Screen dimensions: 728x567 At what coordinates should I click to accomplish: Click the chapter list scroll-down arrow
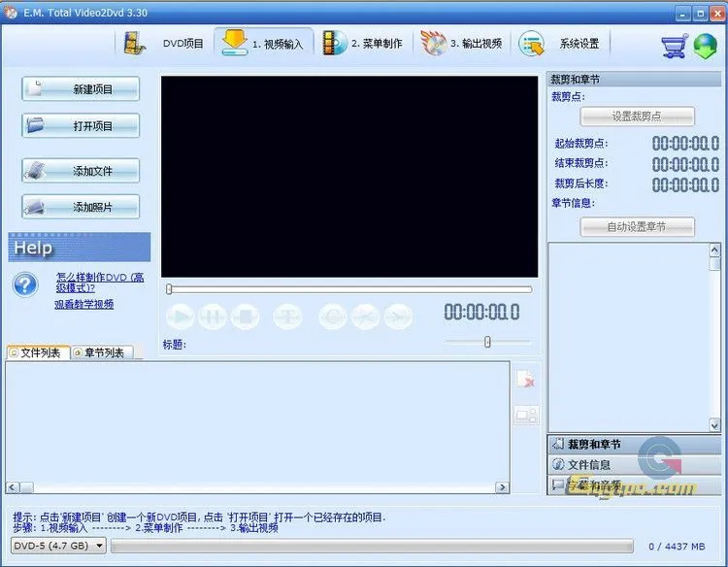click(714, 424)
